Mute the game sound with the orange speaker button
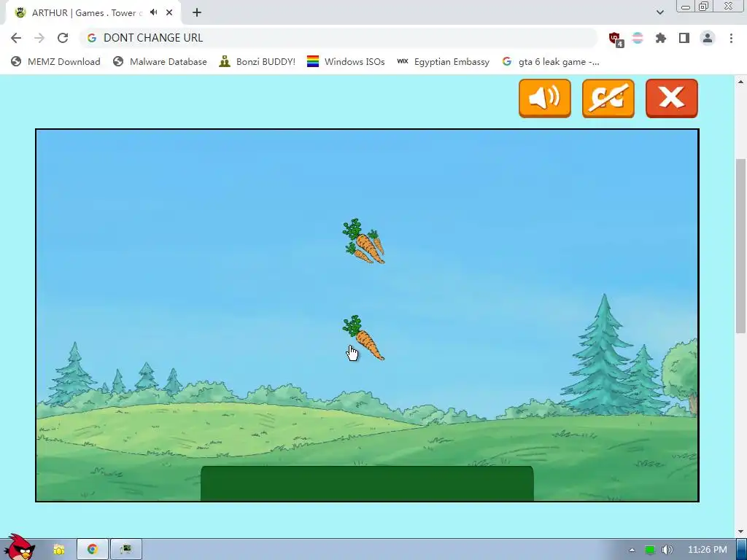Viewport: 747px width, 560px height. point(544,98)
